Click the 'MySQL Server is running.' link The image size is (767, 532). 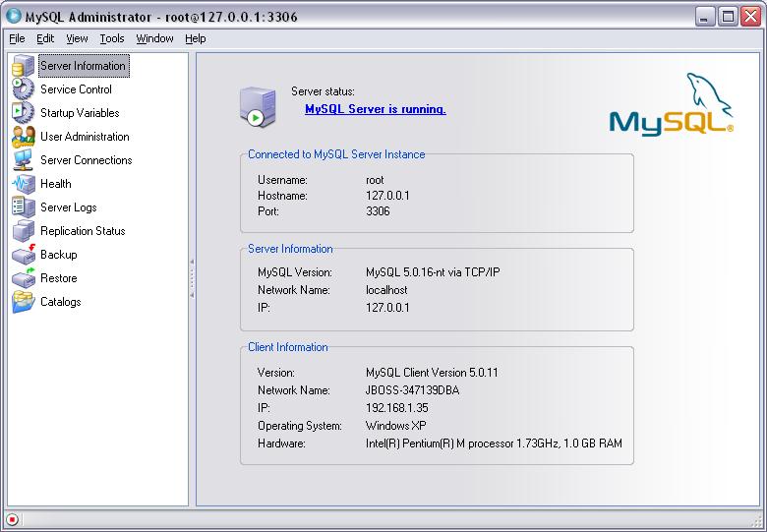pyautogui.click(x=376, y=109)
